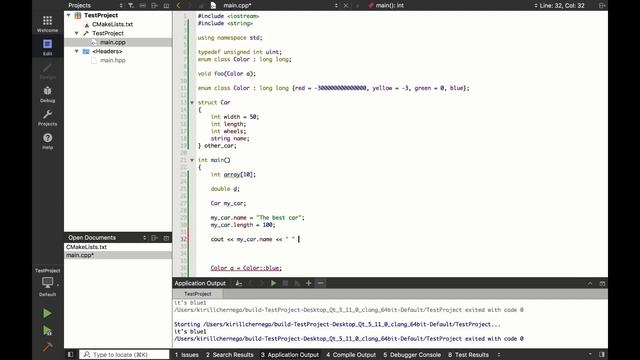Close the main.cpp document
The height and width of the screenshot is (360, 640).
click(x=346, y=5)
